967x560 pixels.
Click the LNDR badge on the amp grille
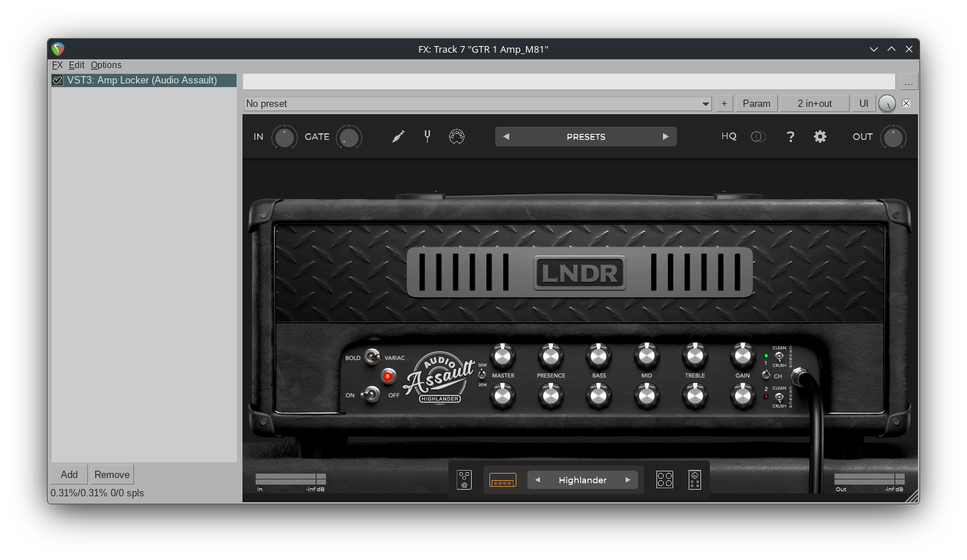point(579,274)
